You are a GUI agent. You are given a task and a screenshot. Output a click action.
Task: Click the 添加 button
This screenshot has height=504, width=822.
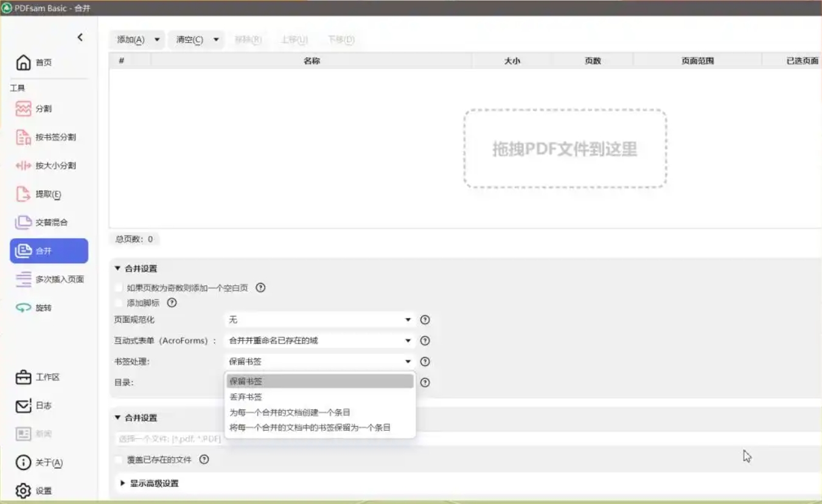[x=131, y=40]
